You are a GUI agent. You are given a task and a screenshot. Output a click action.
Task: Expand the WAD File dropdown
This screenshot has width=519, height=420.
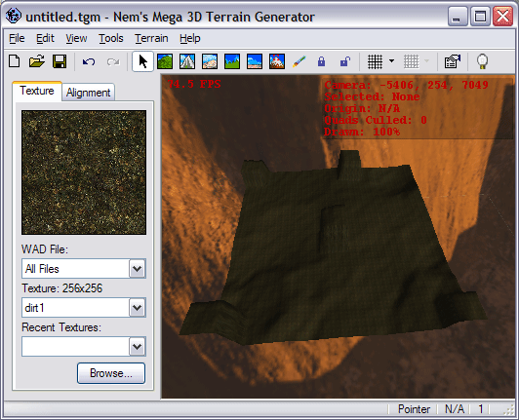(x=137, y=269)
